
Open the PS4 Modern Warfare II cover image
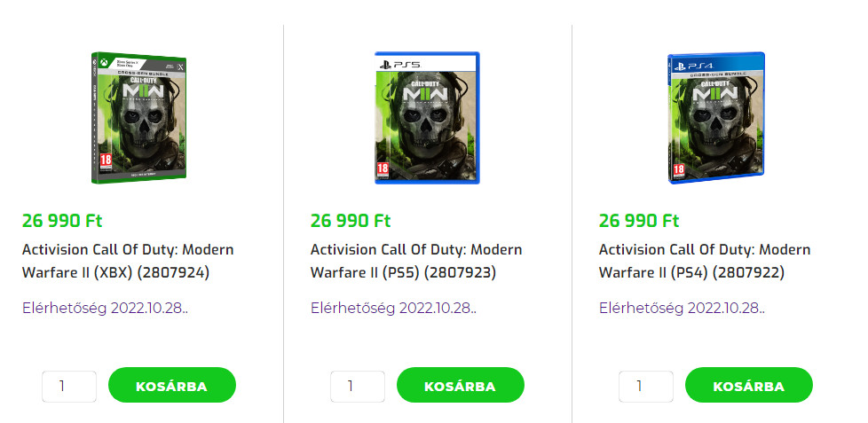(x=715, y=118)
